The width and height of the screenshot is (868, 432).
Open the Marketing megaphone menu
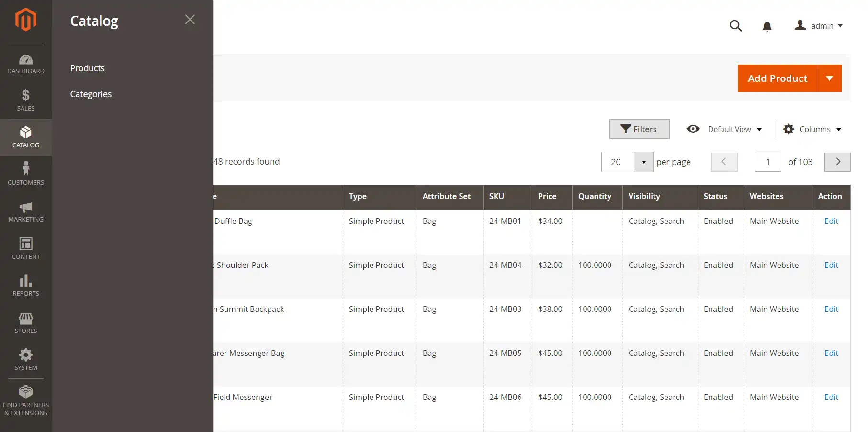pos(26,211)
